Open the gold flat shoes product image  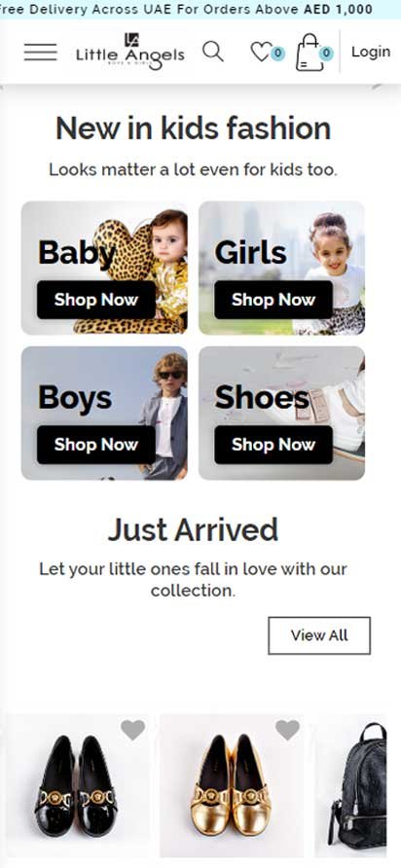[x=232, y=785]
